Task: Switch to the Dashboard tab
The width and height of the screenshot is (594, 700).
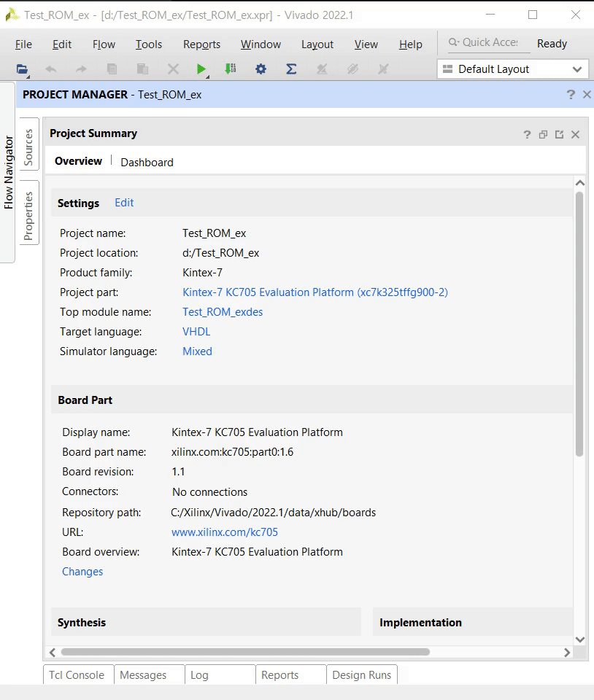Action: pyautogui.click(x=147, y=163)
